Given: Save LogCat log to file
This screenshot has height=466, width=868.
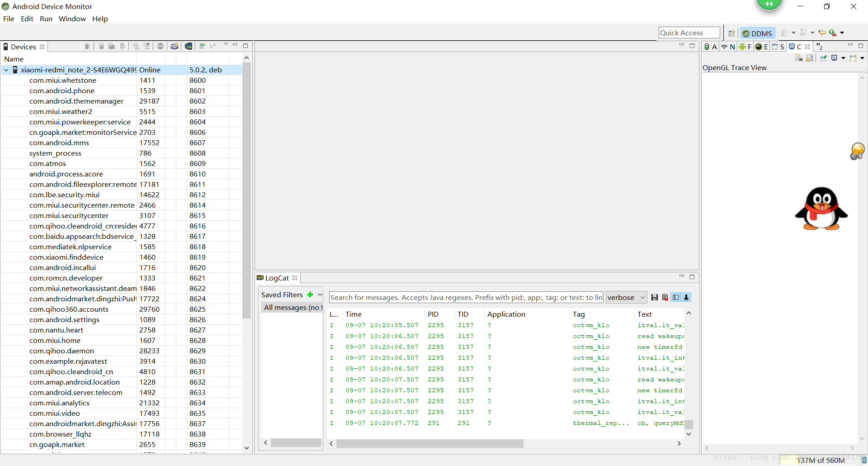Looking at the screenshot, I should (655, 297).
